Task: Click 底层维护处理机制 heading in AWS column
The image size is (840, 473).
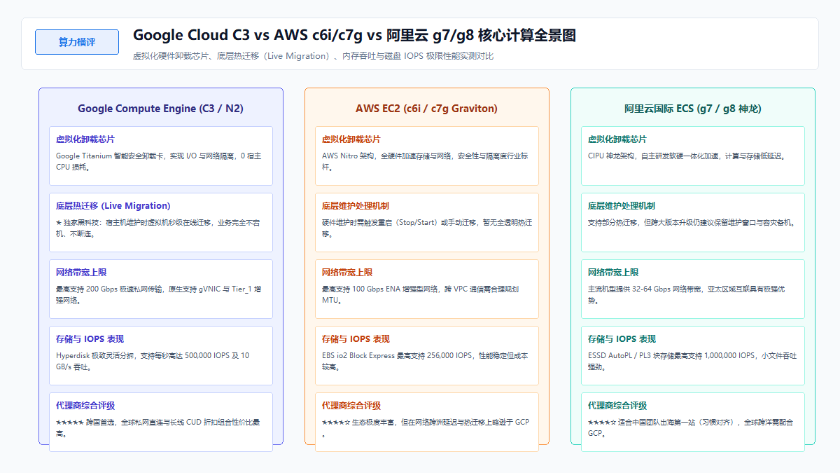Action: (355, 206)
